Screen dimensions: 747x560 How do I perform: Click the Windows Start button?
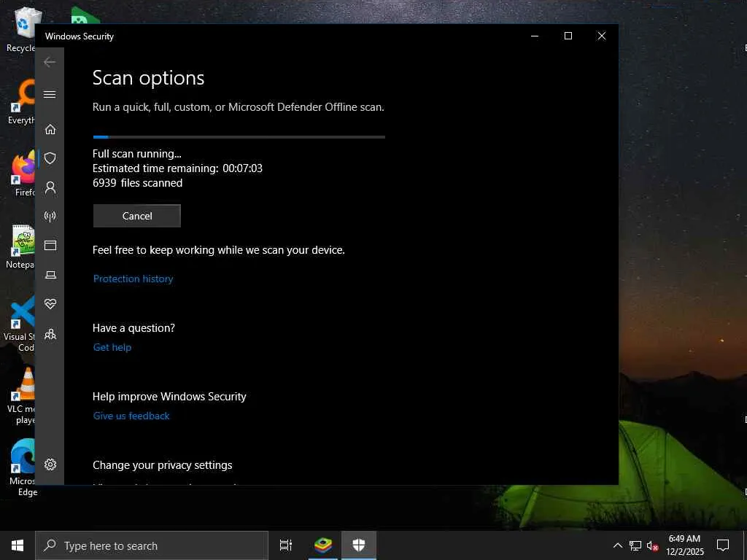pos(18,545)
